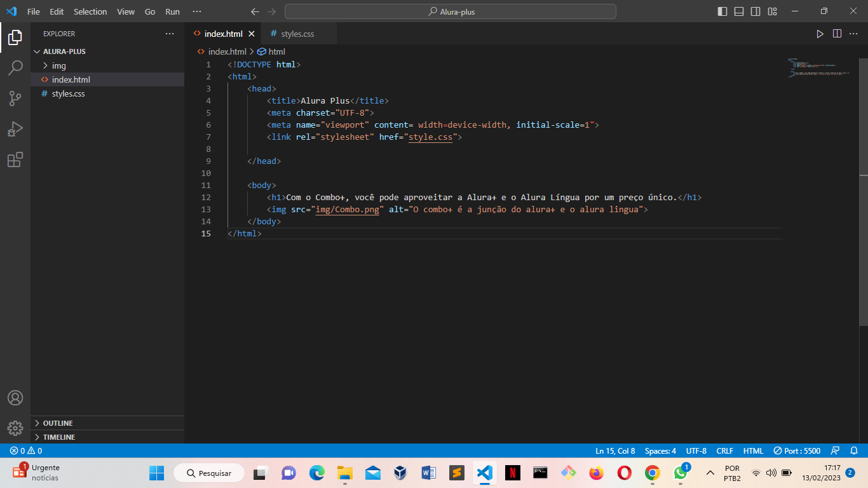
Task: Open Microsoft Edge from taskbar
Action: [x=317, y=473]
